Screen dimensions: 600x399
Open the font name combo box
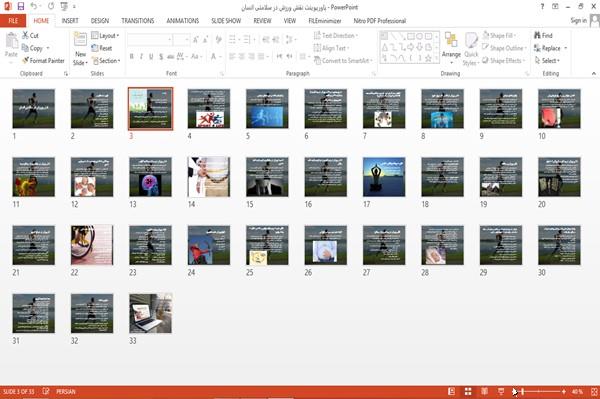150,39
